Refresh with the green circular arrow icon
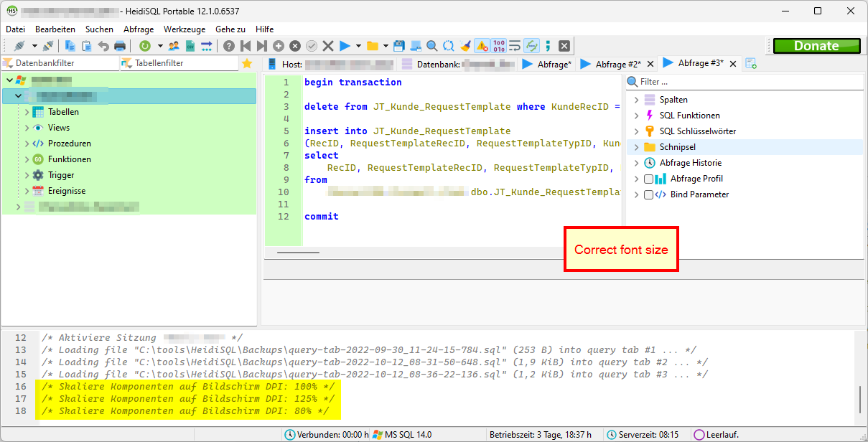The image size is (868, 442). (x=145, y=45)
